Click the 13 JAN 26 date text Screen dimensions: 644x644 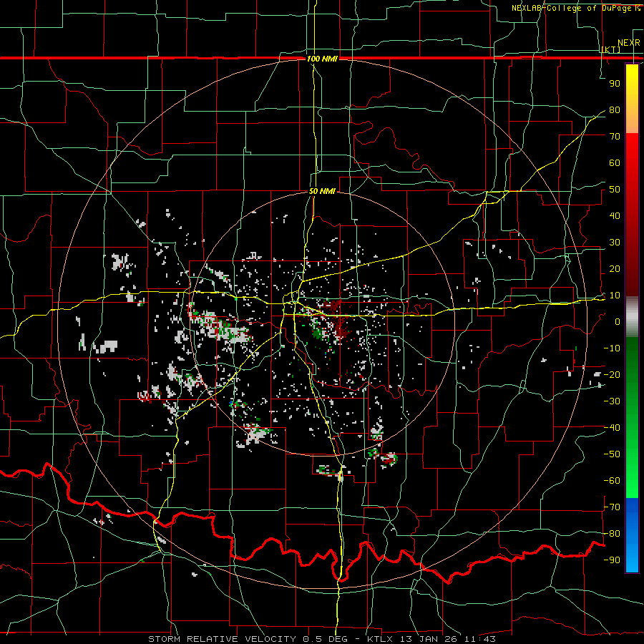coord(429,639)
